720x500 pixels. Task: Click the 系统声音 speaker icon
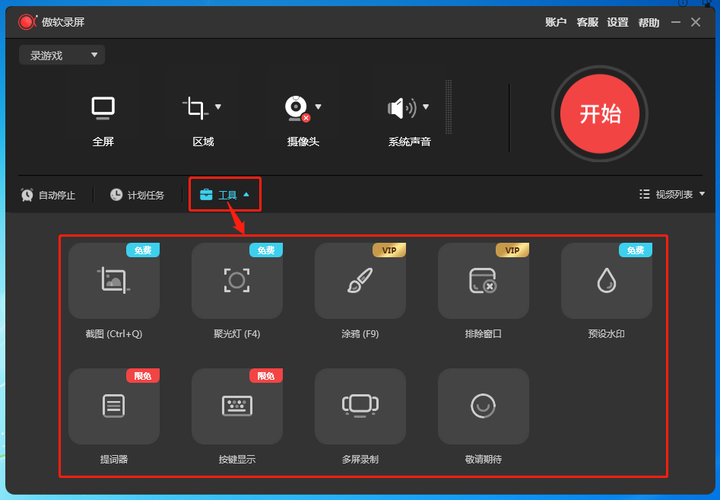402,108
